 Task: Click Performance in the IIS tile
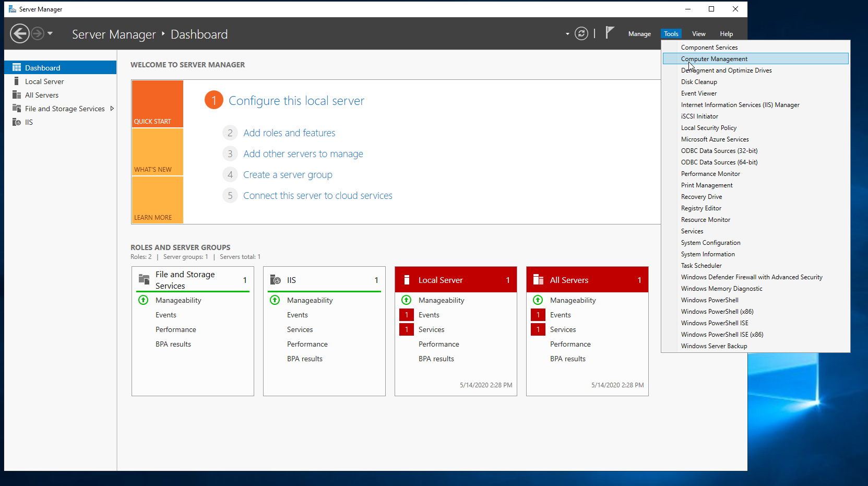click(307, 344)
